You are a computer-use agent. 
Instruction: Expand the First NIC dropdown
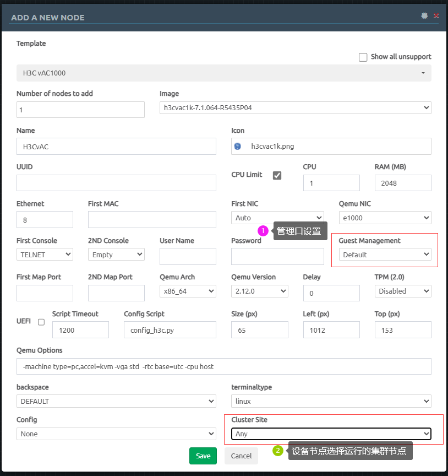277,218
